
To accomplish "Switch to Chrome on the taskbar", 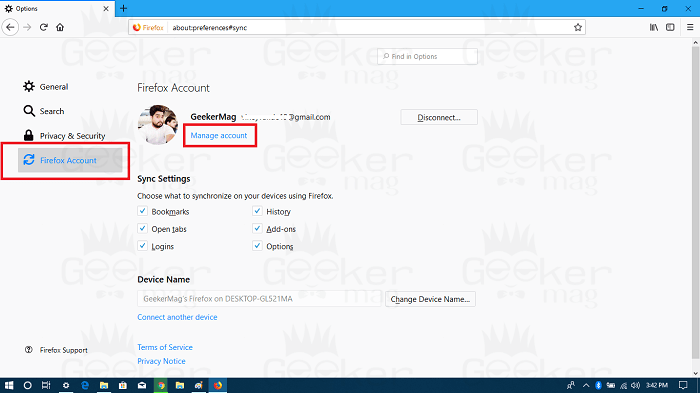I will pos(161,385).
